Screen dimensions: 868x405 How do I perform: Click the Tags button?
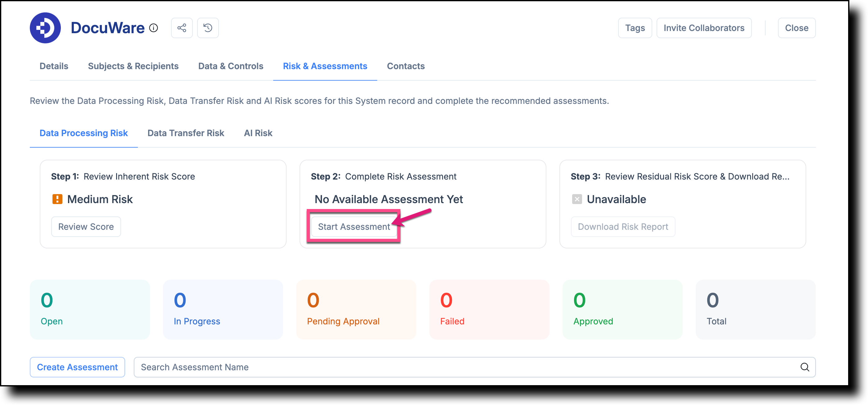pyautogui.click(x=635, y=28)
